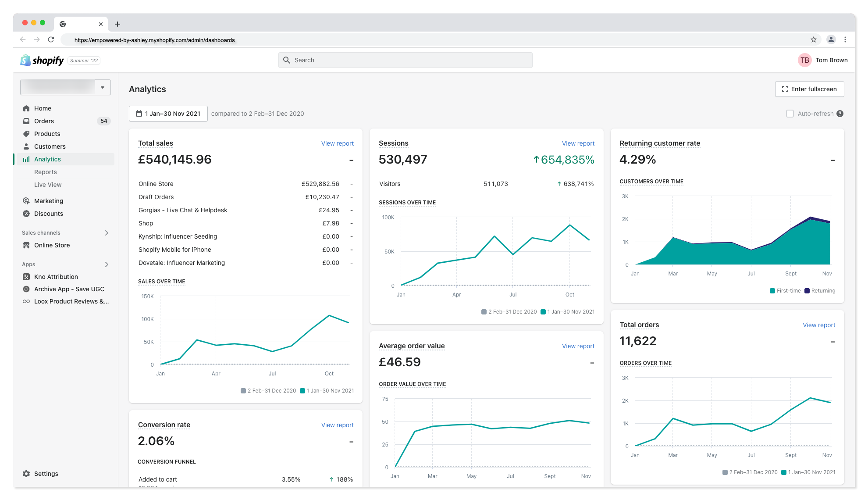Click the Returning legend color swatch
Screen dimensions: 868x500
tap(807, 291)
